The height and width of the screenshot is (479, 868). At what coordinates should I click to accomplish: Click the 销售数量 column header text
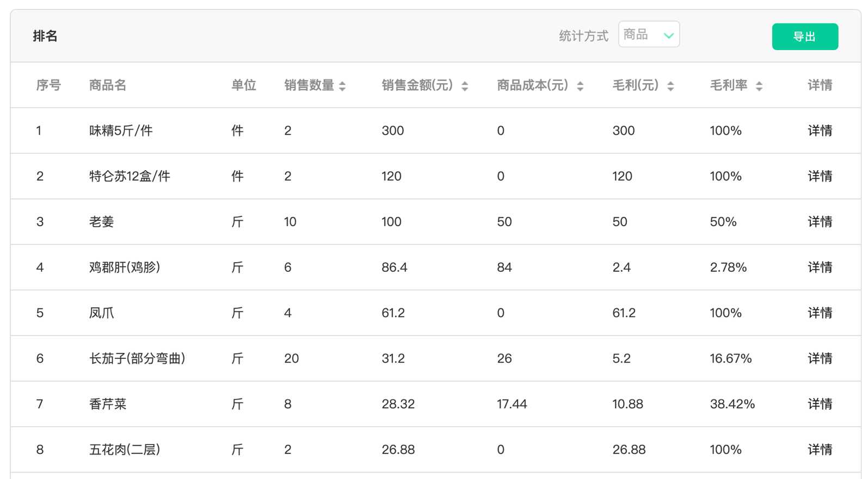pyautogui.click(x=309, y=85)
